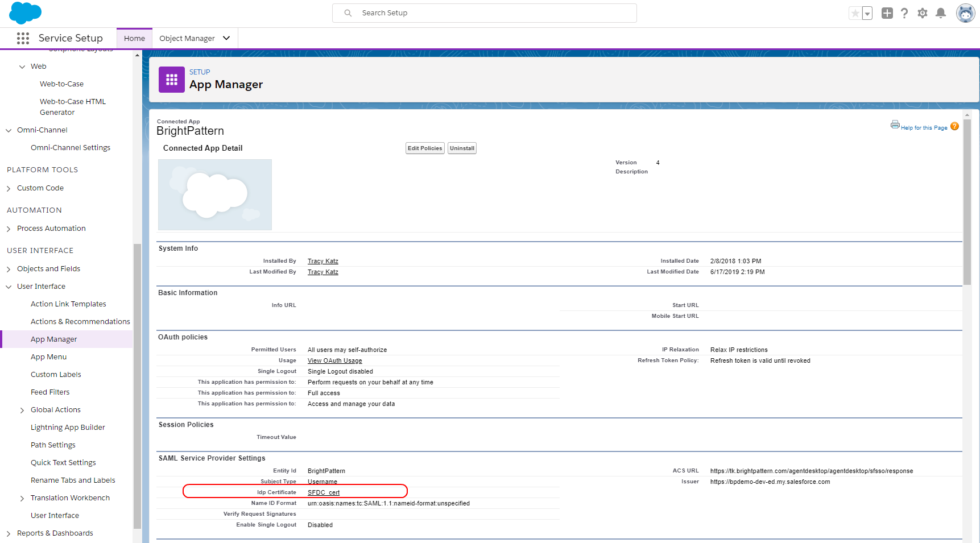Click the Uninstall button
The height and width of the screenshot is (543, 980).
pyautogui.click(x=462, y=148)
